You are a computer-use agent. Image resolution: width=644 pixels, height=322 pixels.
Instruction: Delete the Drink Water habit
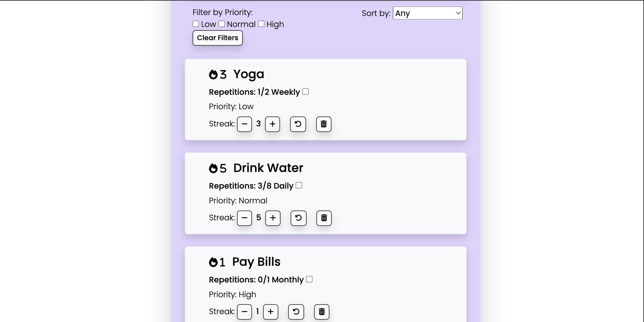pyautogui.click(x=324, y=218)
